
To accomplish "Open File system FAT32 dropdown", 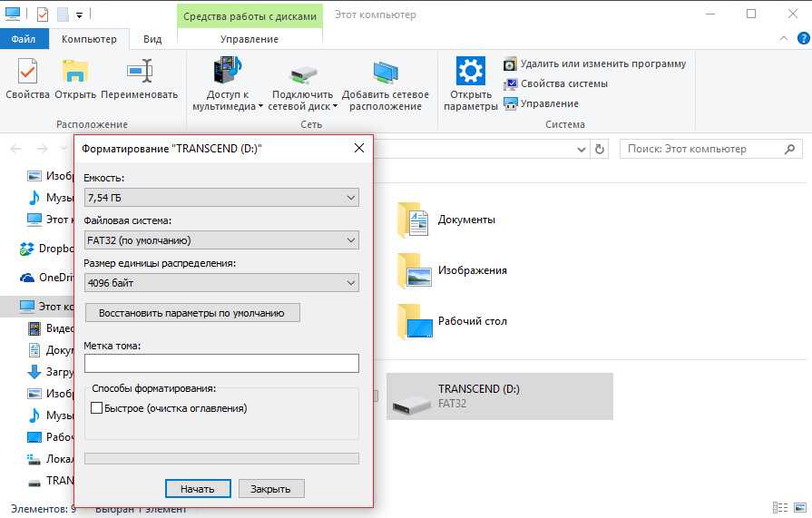I will point(221,240).
